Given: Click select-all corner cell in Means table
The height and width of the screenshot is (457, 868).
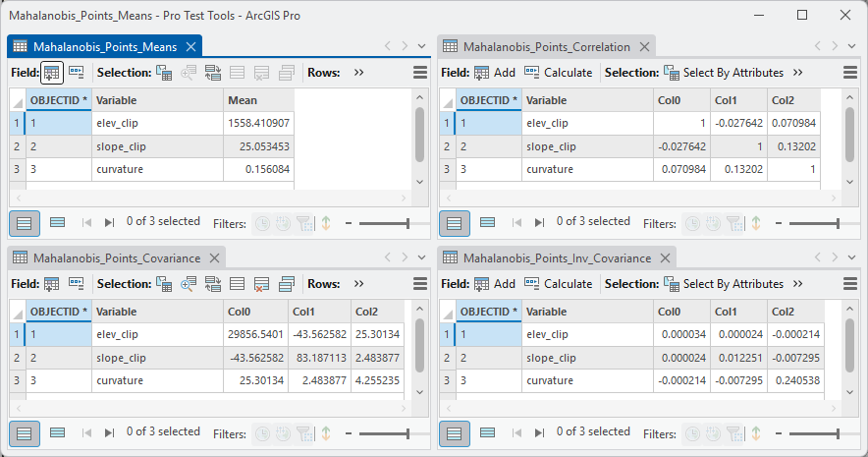Looking at the screenshot, I should (x=17, y=101).
